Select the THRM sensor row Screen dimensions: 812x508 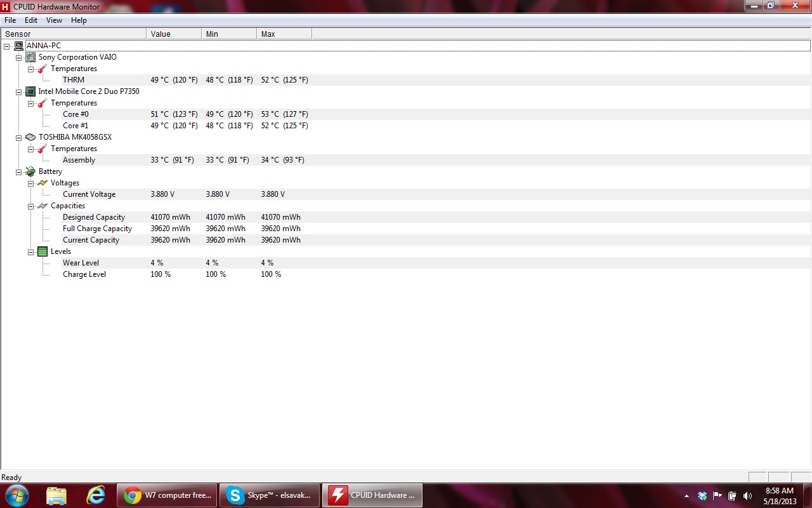point(406,80)
